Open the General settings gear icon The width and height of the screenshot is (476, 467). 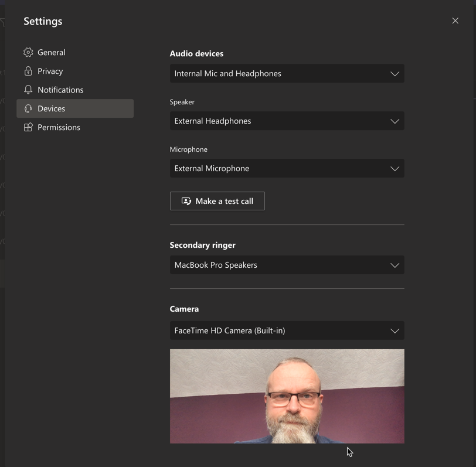[x=28, y=52]
